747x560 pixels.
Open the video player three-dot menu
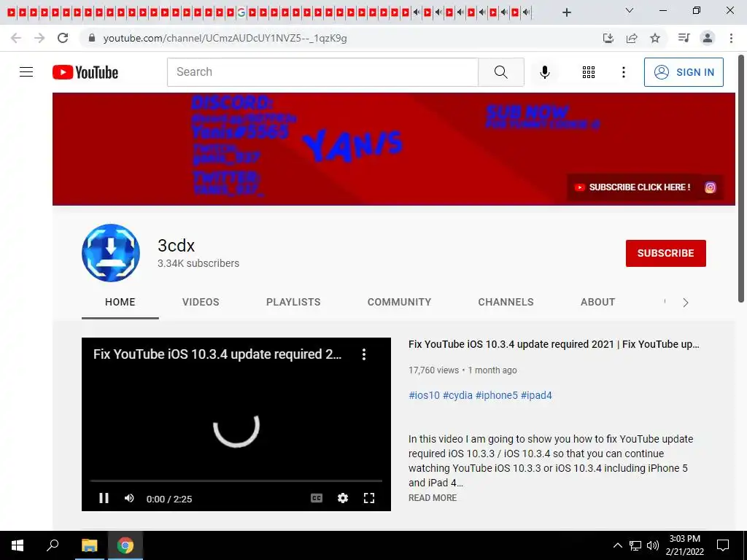(x=364, y=354)
